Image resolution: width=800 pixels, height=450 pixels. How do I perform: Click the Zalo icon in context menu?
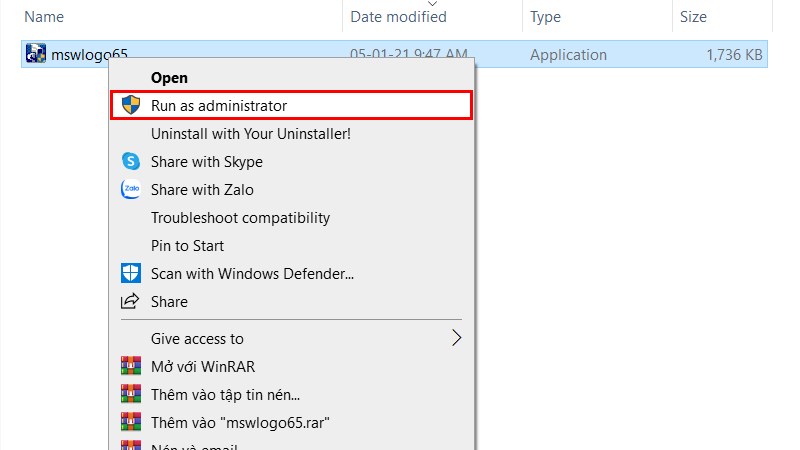130,189
